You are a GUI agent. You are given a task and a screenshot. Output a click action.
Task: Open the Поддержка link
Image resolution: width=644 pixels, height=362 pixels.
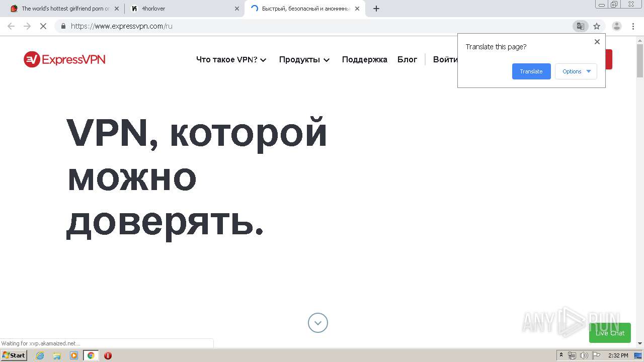[x=365, y=59]
